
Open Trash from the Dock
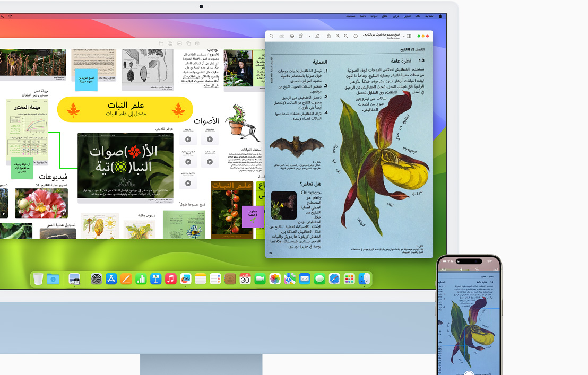pos(38,279)
